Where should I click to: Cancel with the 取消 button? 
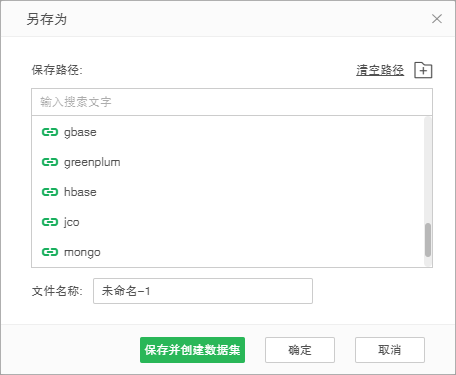point(390,350)
